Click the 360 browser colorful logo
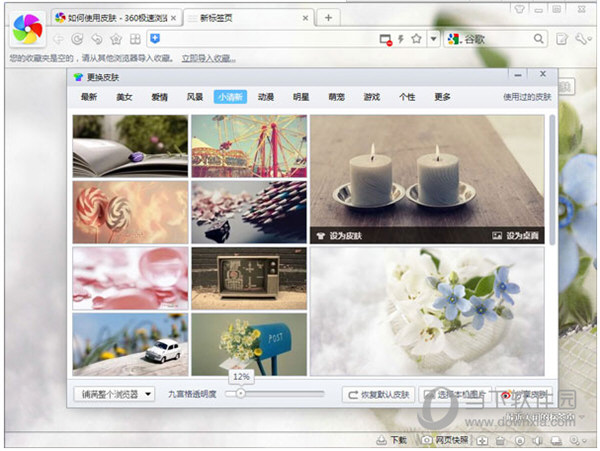 click(x=27, y=30)
